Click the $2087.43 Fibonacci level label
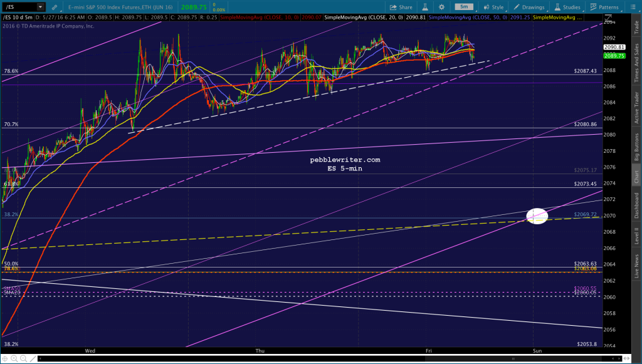 (x=585, y=71)
